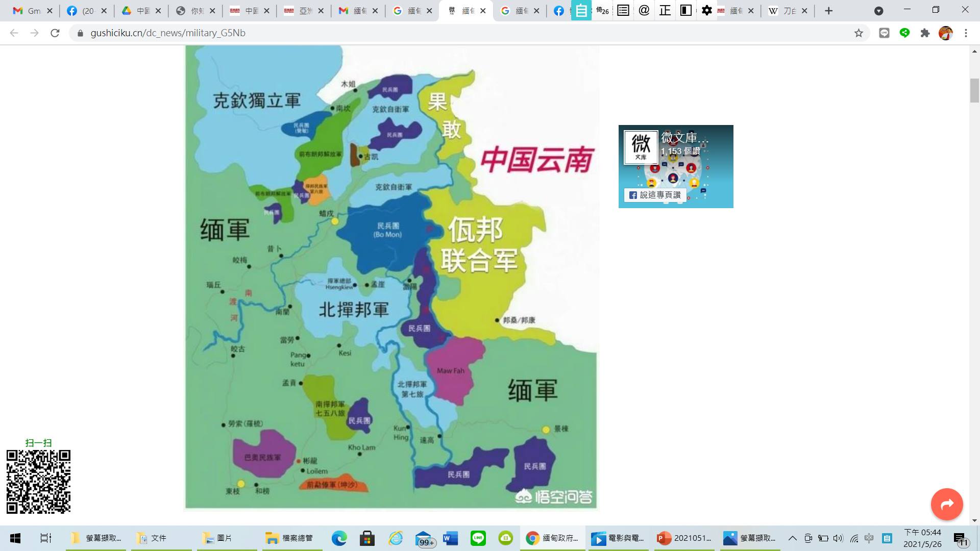Bookmark this page with the star icon
Screen dimensions: 980x551
coord(859,33)
